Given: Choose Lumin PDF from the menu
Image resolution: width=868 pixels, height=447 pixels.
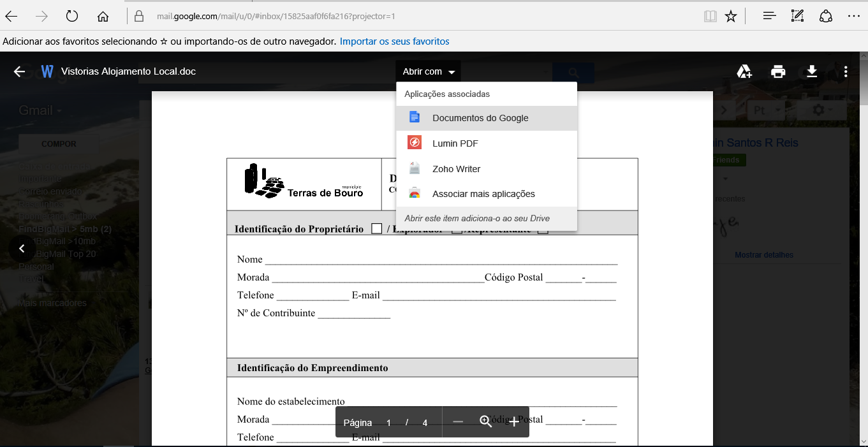Looking at the screenshot, I should [x=487, y=143].
